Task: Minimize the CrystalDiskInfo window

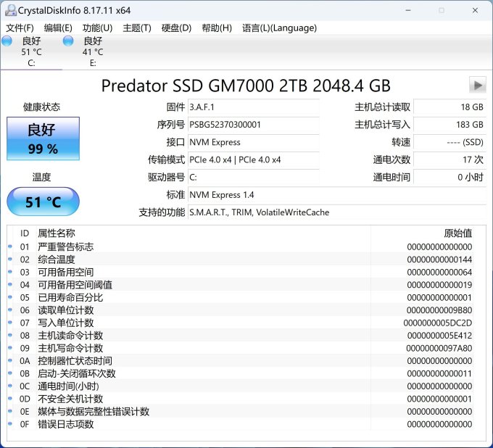Action: pos(408,10)
